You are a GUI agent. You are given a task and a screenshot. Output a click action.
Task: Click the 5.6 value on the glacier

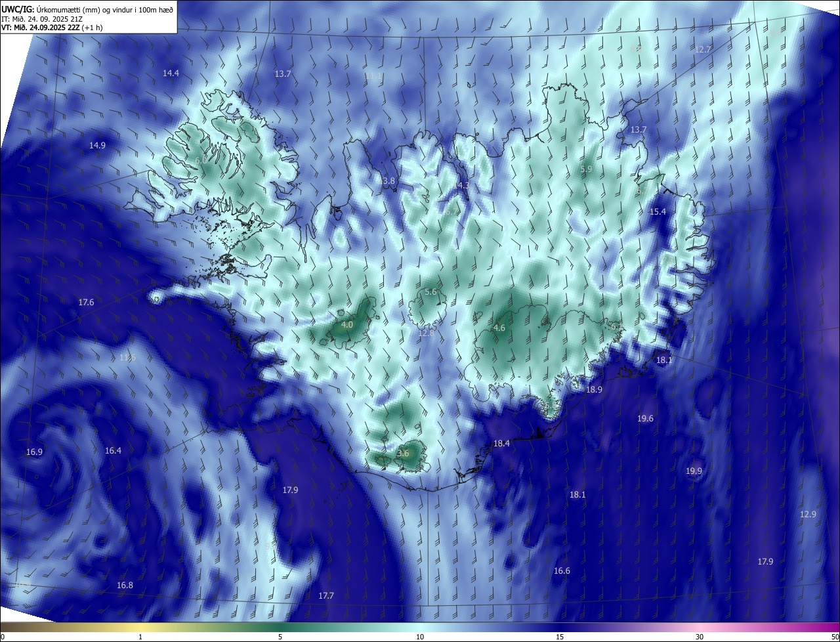click(x=430, y=292)
